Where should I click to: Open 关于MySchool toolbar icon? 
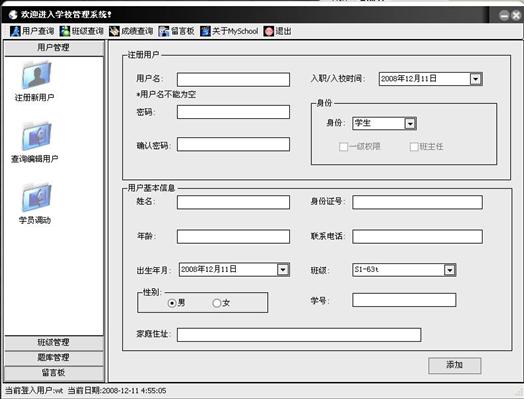pyautogui.click(x=205, y=31)
